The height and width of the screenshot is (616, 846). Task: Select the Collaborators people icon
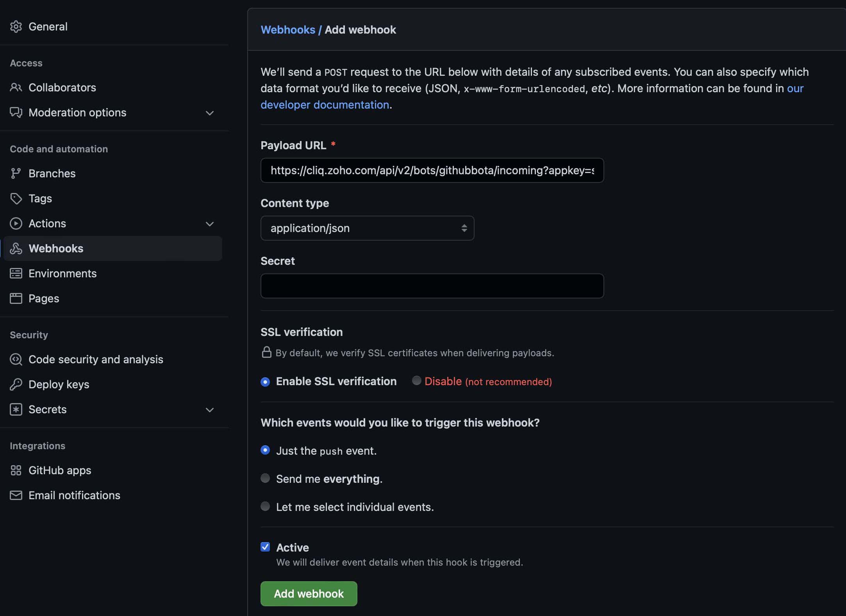point(16,87)
